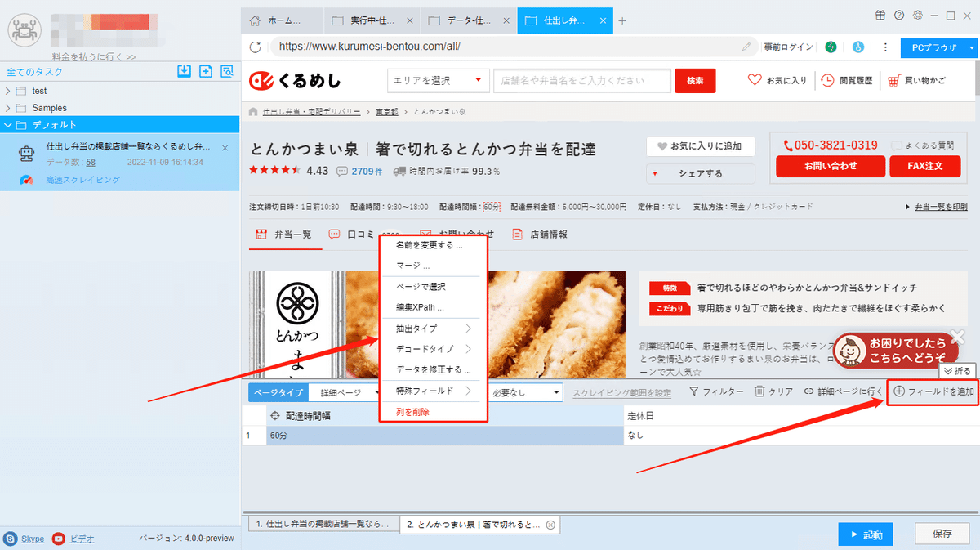This screenshot has width=980, height=550.
Task: Open the 必要なし dropdown
Action: pos(526,392)
